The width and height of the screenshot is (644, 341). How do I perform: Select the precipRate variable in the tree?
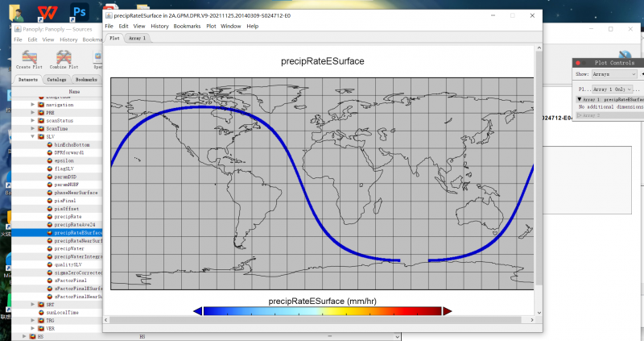click(x=67, y=216)
